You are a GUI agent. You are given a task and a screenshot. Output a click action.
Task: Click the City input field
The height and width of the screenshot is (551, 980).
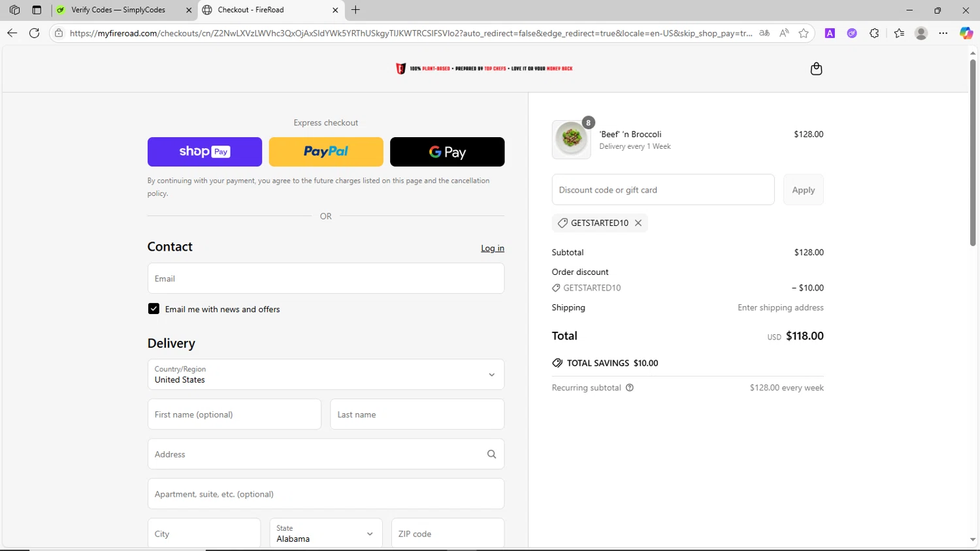(204, 533)
